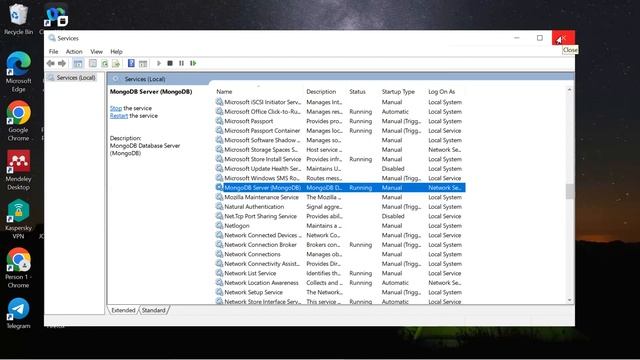Refresh the services list via toolbar
Screen dimensions: 640x360
[x=105, y=63]
